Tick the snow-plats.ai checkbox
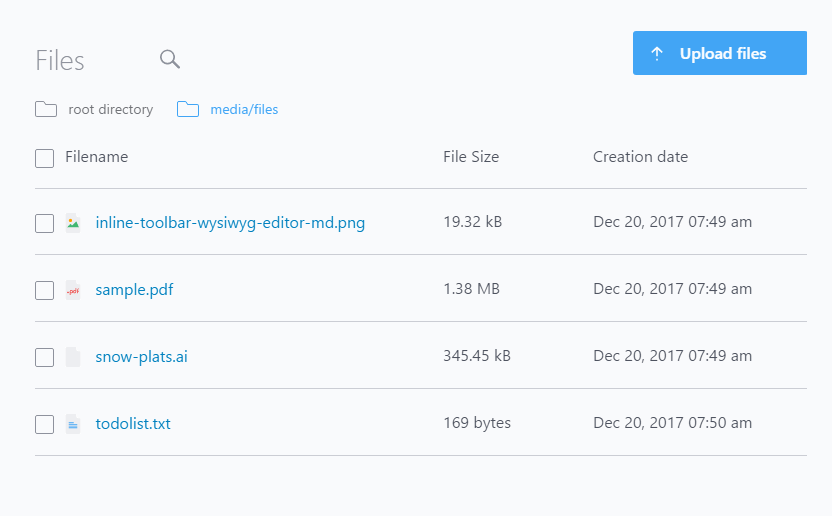 [x=45, y=357]
